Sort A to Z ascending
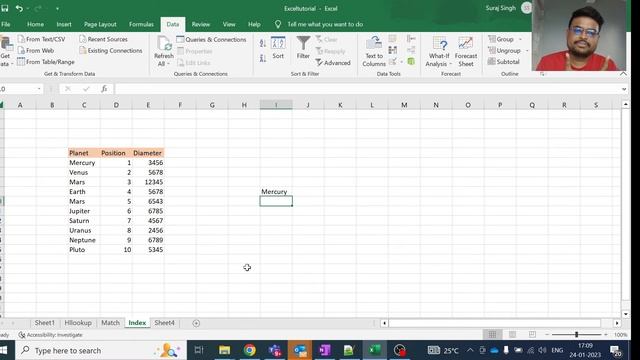 pyautogui.click(x=263, y=43)
